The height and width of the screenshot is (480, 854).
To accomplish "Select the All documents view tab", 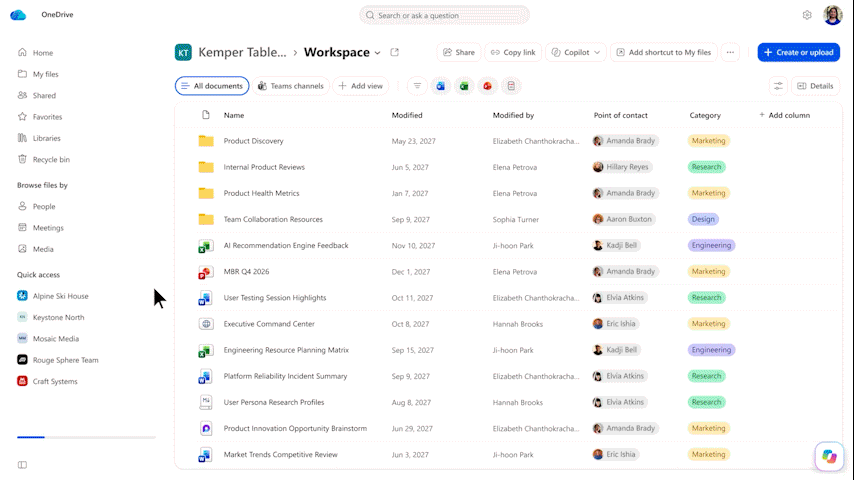I will click(x=212, y=86).
